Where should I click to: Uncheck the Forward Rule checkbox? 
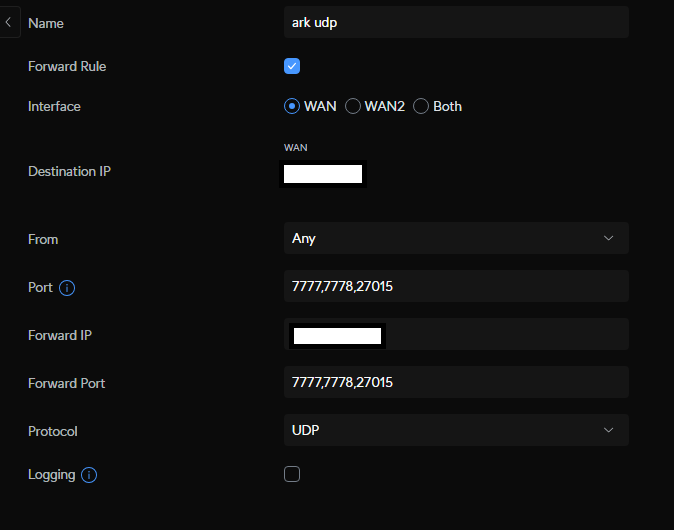(x=292, y=66)
